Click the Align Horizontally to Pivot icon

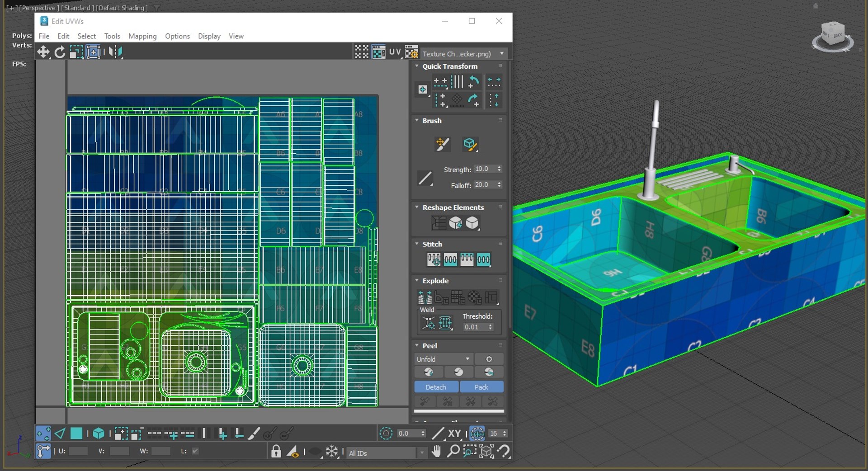(440, 82)
